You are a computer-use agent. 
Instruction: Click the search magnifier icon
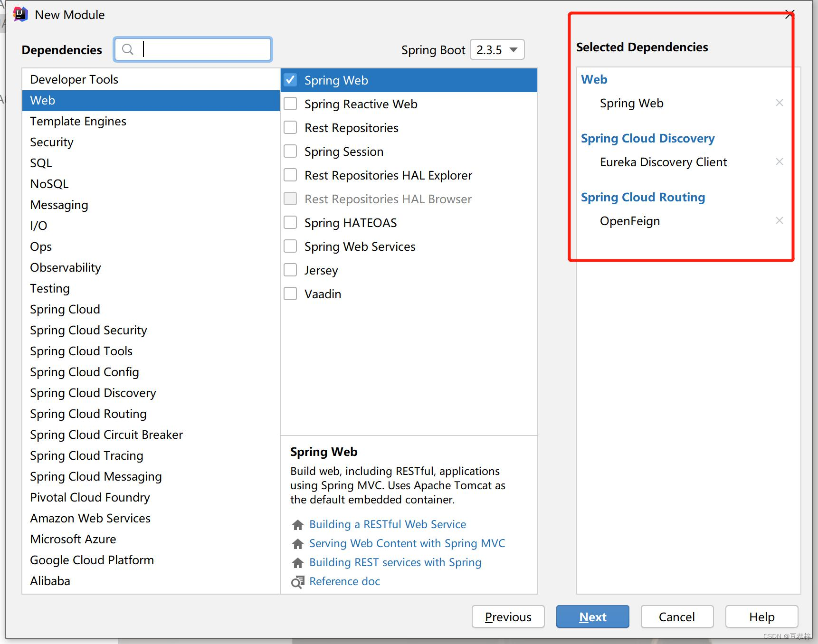tap(127, 49)
